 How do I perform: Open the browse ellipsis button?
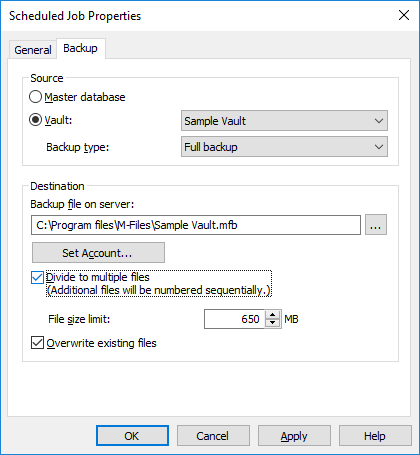tap(376, 225)
